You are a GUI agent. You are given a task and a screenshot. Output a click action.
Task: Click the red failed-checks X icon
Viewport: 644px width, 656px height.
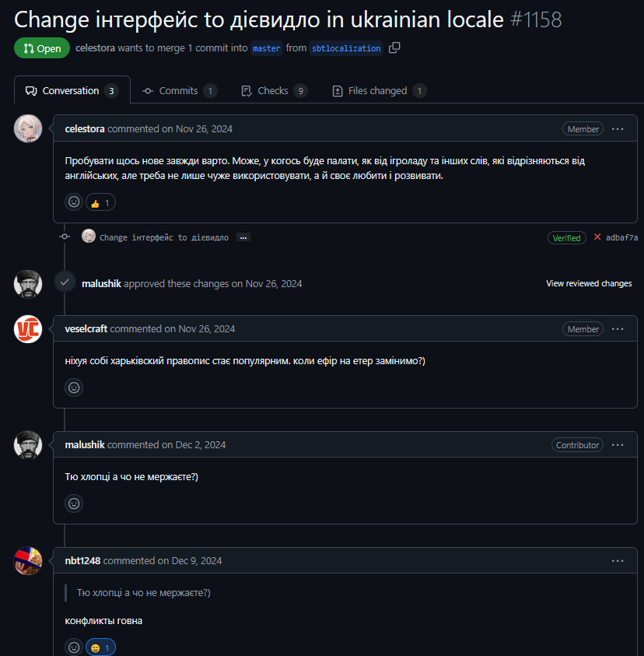click(597, 237)
